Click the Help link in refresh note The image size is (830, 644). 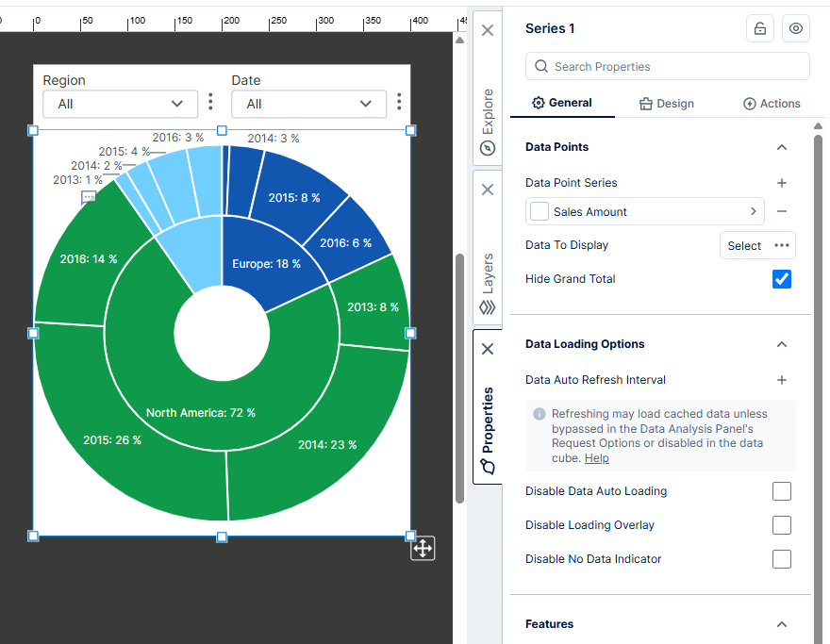point(596,458)
